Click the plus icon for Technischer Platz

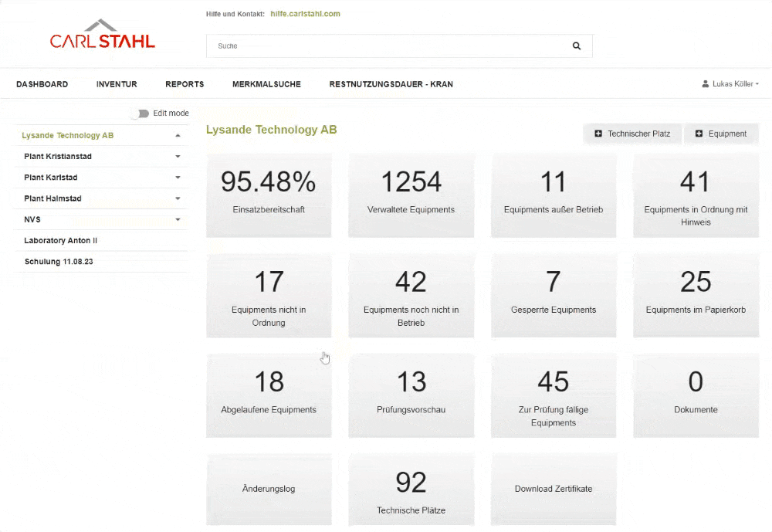[x=598, y=134]
